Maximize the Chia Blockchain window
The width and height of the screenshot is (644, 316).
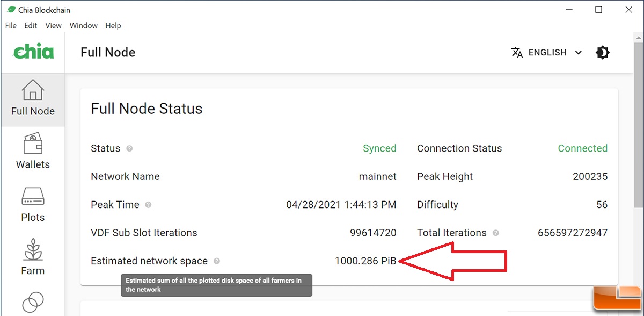click(599, 10)
